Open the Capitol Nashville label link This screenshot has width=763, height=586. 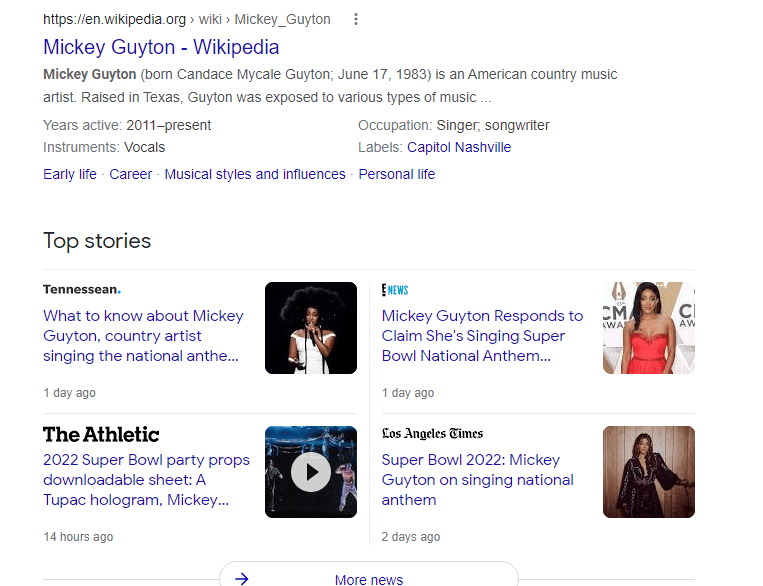(458, 147)
